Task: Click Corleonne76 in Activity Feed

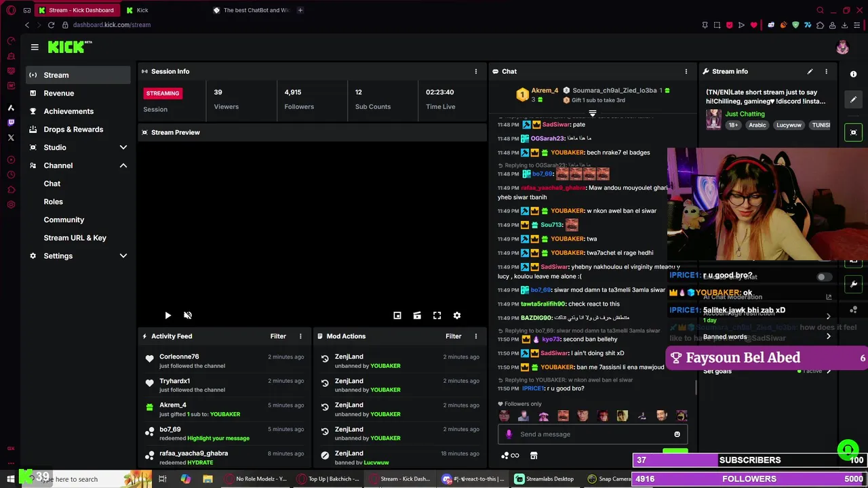Action: click(179, 357)
